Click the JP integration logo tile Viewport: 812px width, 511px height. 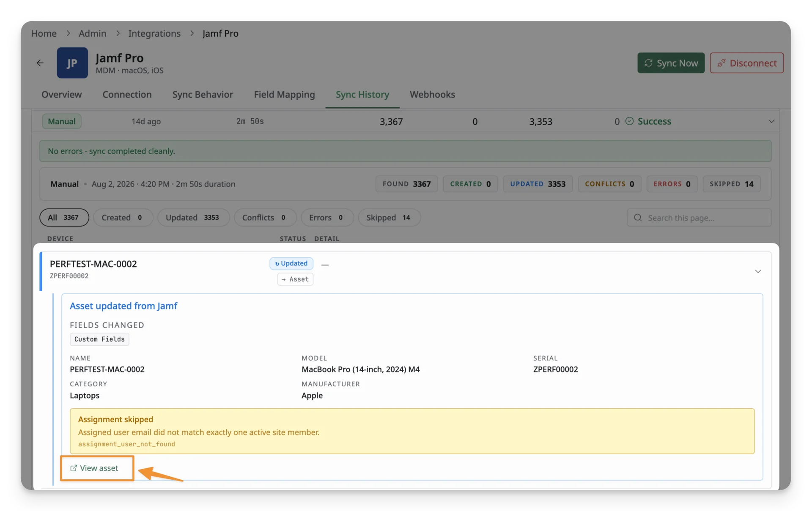[x=72, y=63]
